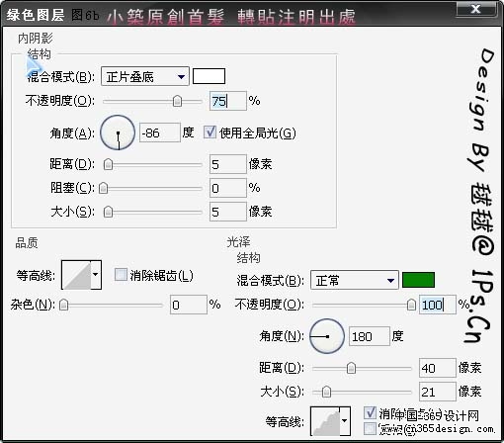This screenshot has height=443, width=504.
Task: Click the satin contour thumbnail preview
Action: click(325, 421)
